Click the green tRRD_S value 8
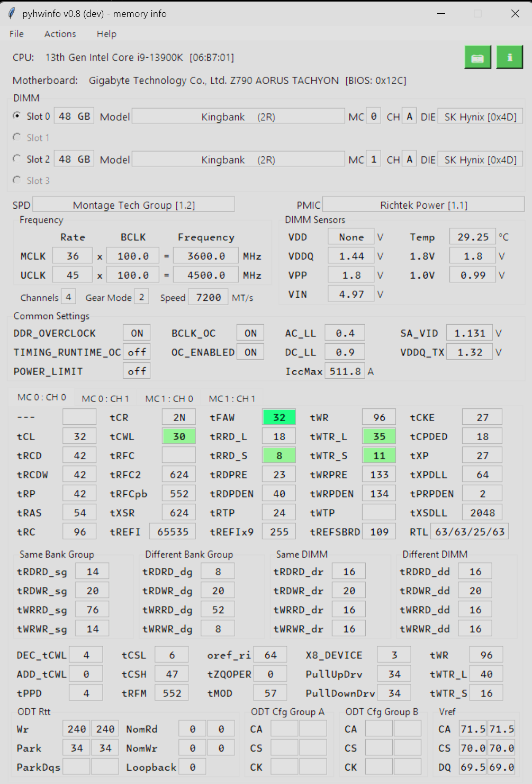Screen dimensions: 532x784 pos(279,456)
